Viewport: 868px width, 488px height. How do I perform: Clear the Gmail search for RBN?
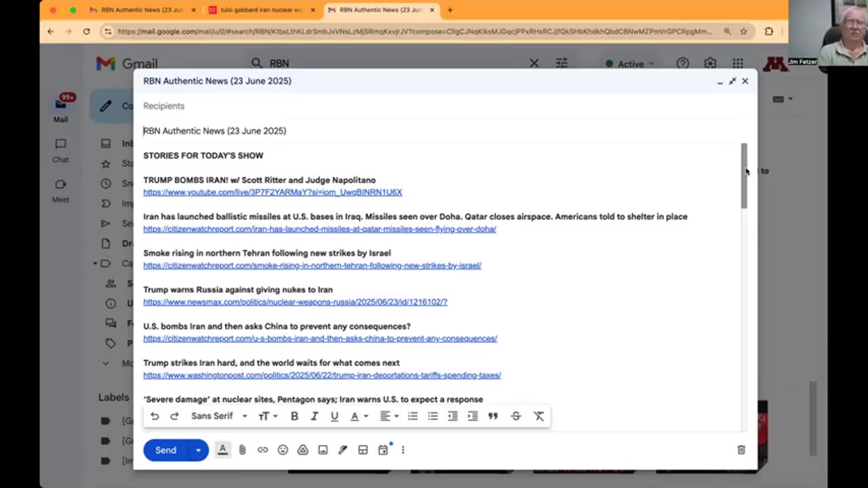534,63
